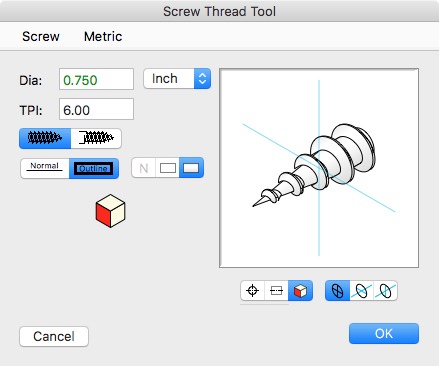Choose the crosshair target view icon
This screenshot has height=366, width=439.
click(252, 291)
